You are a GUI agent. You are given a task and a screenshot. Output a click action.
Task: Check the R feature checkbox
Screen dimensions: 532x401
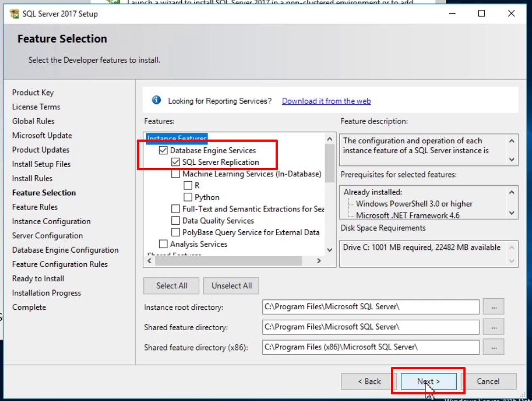coord(188,185)
